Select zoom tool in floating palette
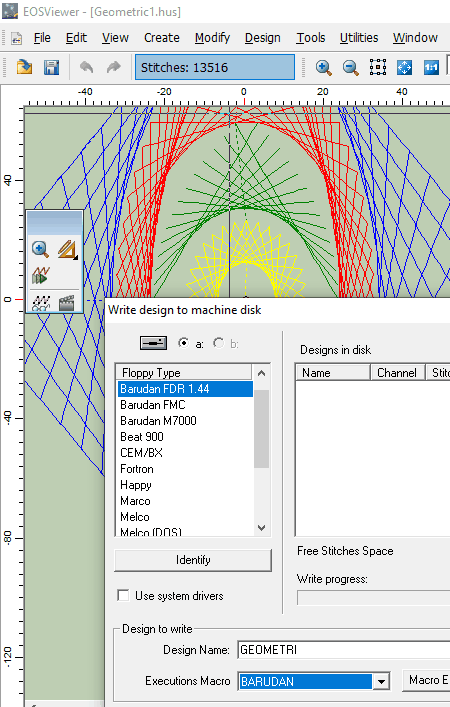This screenshot has height=707, width=450. (x=41, y=249)
